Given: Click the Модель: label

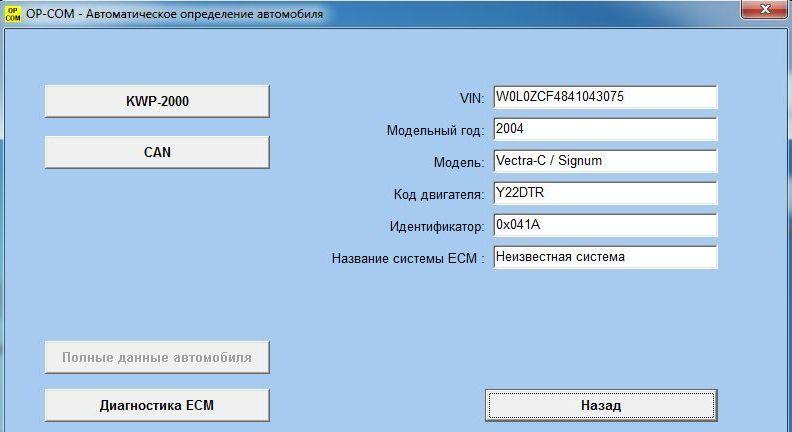Looking at the screenshot, I should pos(459,162).
